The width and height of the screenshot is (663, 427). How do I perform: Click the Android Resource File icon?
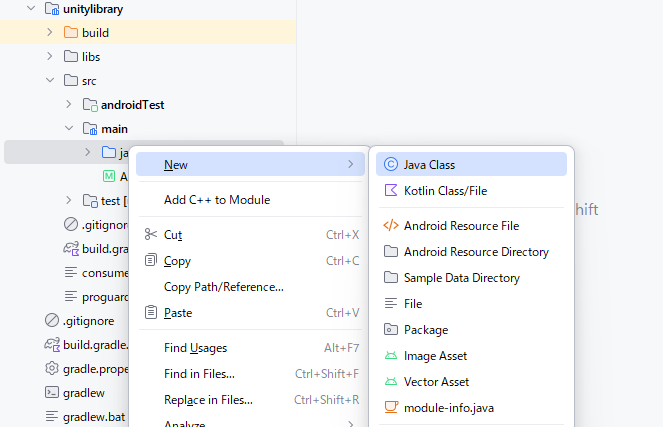(x=391, y=226)
